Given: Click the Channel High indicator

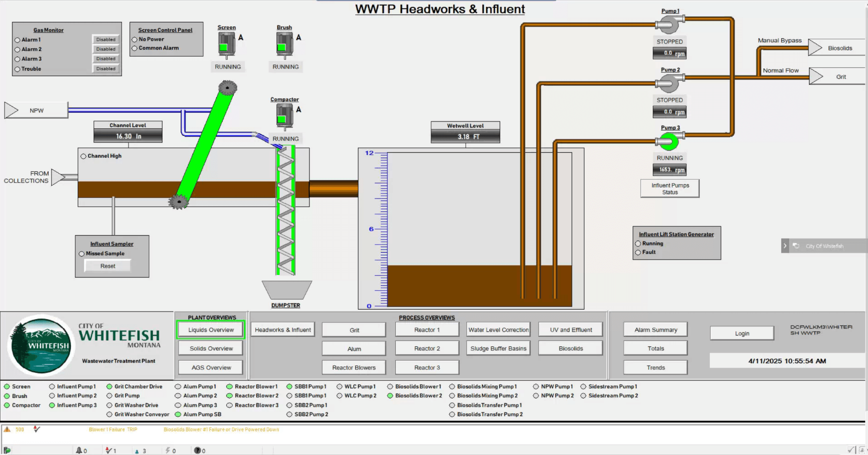Looking at the screenshot, I should [x=83, y=156].
